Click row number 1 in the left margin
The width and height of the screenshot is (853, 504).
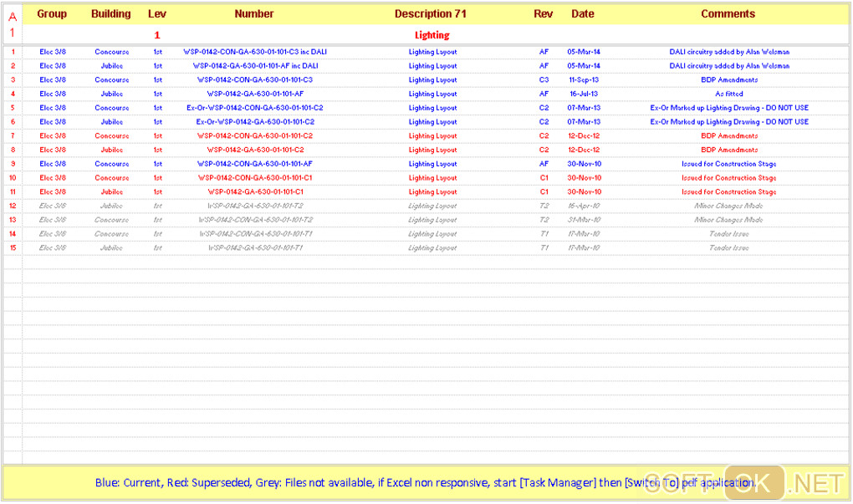point(13,52)
